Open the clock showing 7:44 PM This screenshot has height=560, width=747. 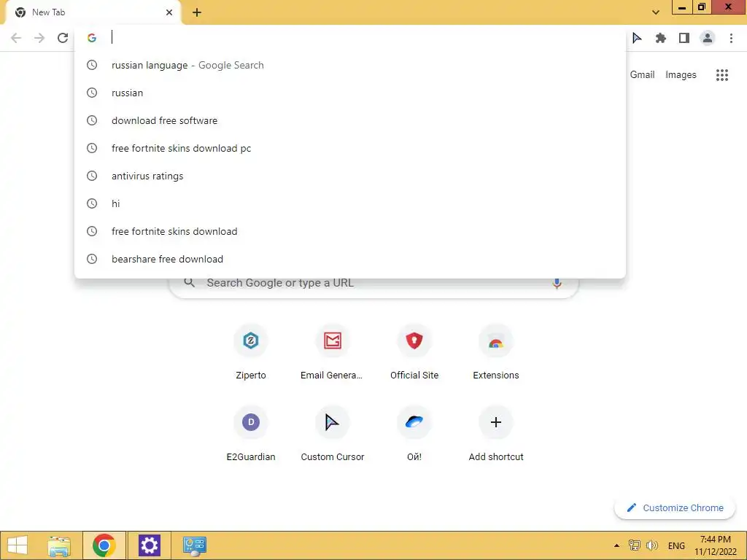tap(715, 545)
